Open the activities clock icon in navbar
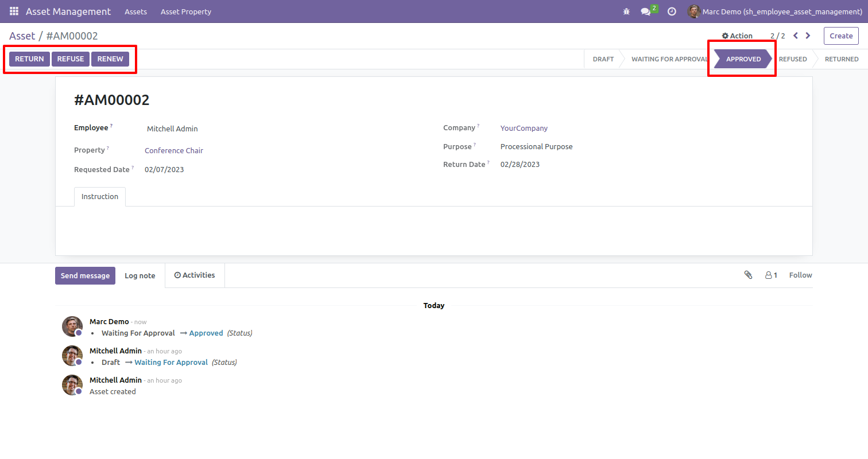868x459 pixels. [x=672, y=11]
